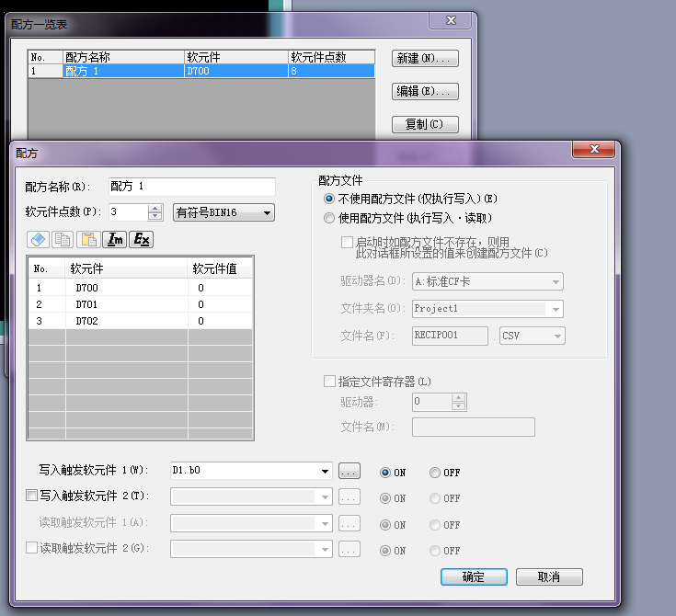The height and width of the screenshot is (616, 676).
Task: Click the 确定 button
Action: [474, 577]
